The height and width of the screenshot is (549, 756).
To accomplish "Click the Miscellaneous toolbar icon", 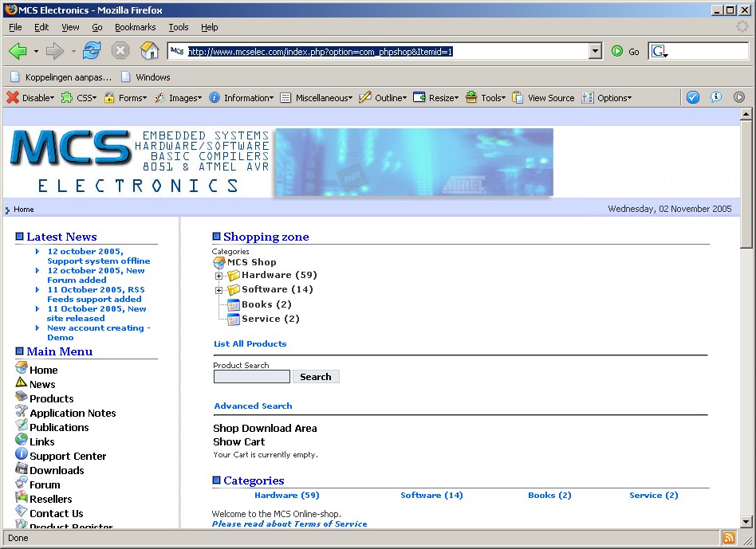I will point(286,98).
